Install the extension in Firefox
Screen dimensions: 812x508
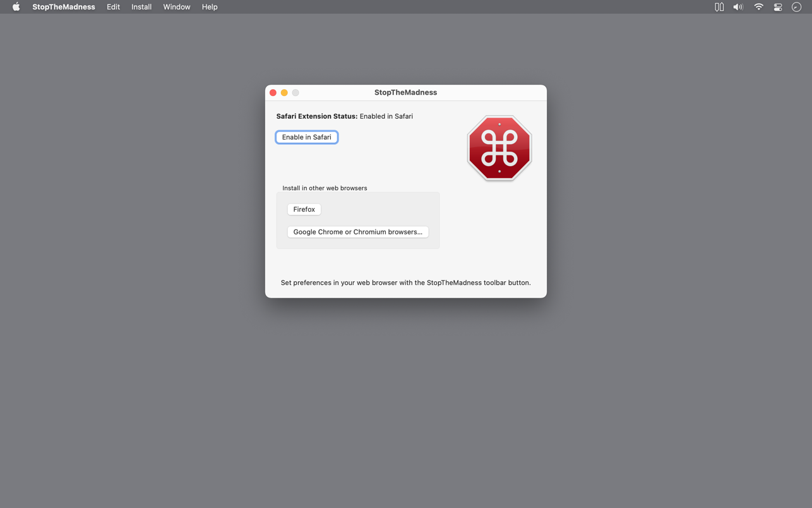pyautogui.click(x=304, y=209)
